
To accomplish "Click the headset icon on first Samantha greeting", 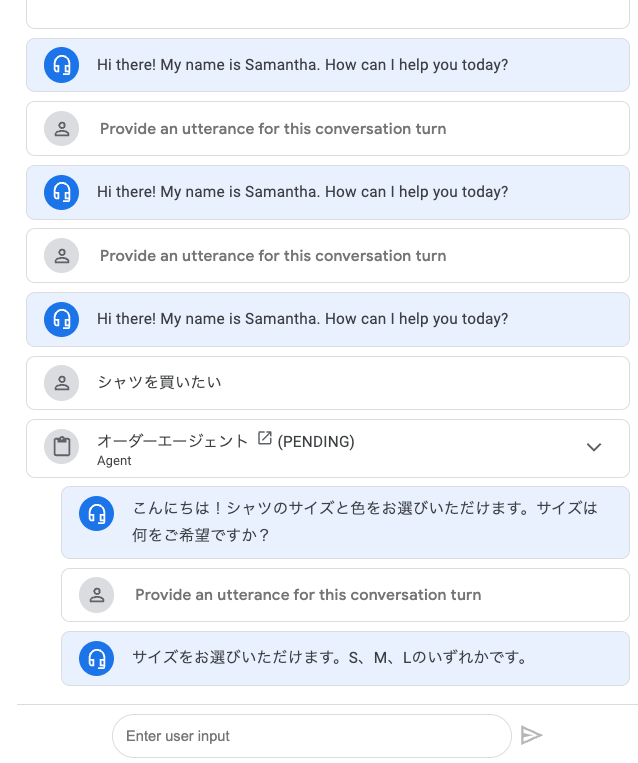I will point(61,65).
